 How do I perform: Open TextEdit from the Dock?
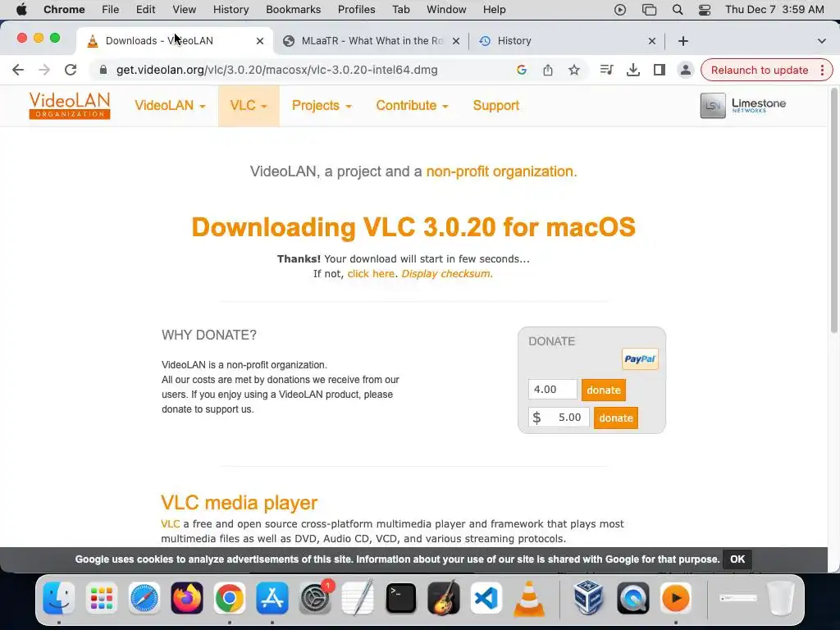pos(358,598)
